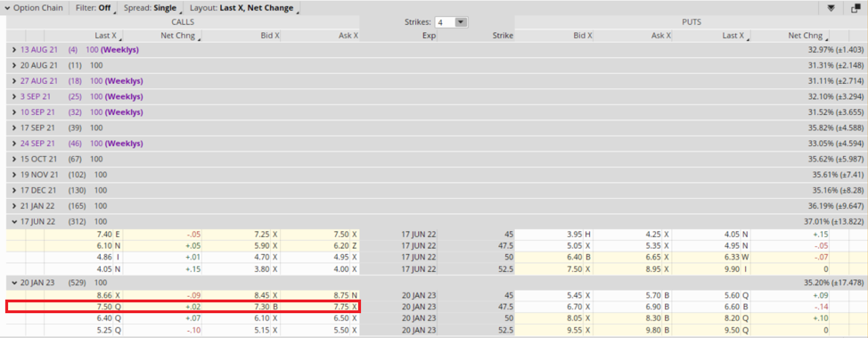Click the puts Bid X column header
Image resolution: width=868 pixels, height=338 pixels.
pos(582,36)
